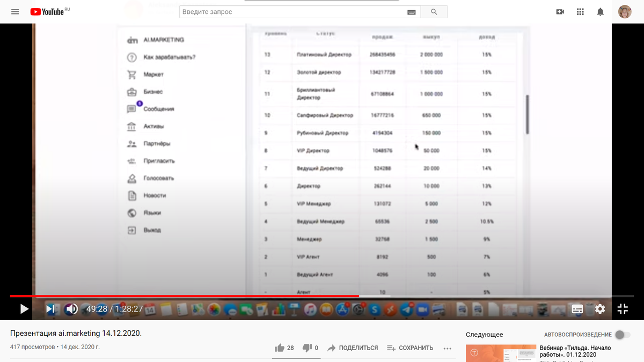
Task: Select the Маркет shopping cart icon
Action: coord(131,75)
